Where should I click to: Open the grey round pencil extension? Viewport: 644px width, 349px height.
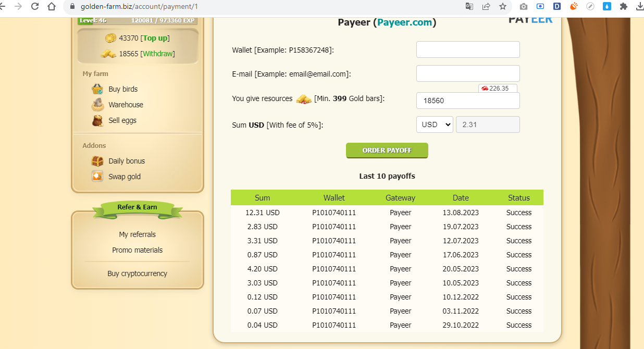[590, 7]
